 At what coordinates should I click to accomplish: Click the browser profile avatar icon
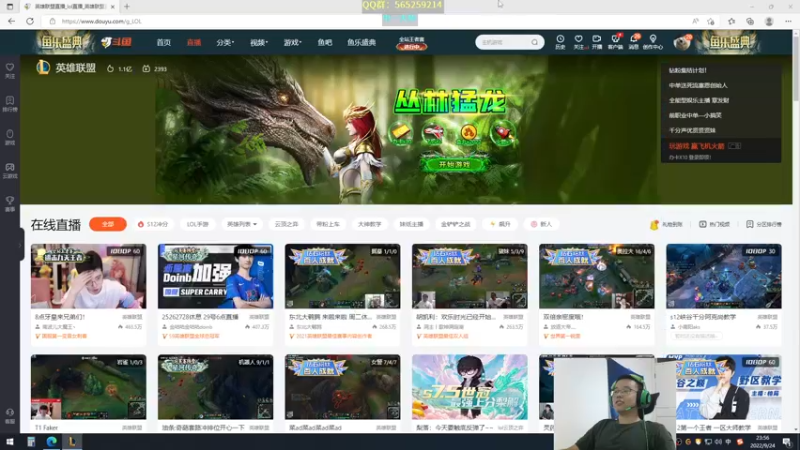pyautogui.click(x=769, y=21)
